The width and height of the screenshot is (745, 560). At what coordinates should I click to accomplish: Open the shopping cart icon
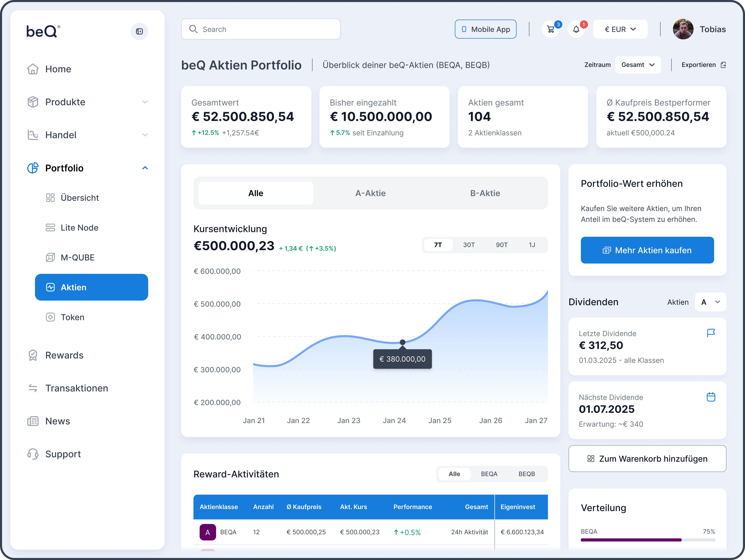[x=551, y=29]
